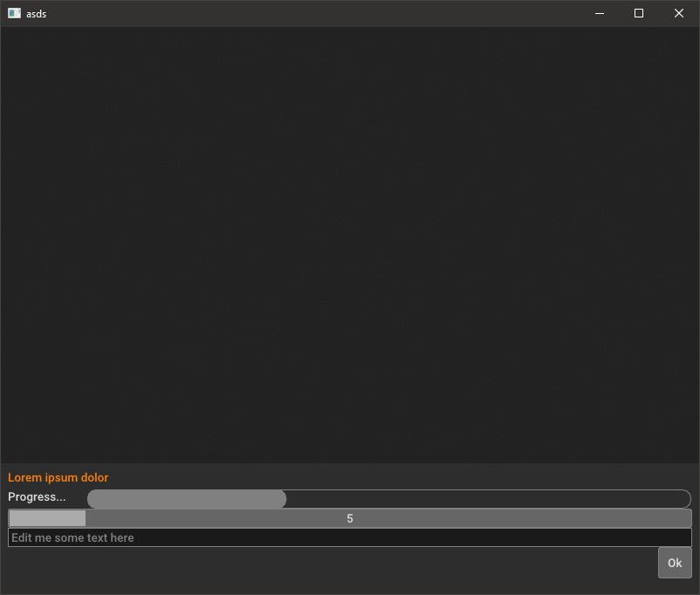Maximize the asds window
Viewport: 700px width, 595px height.
[x=639, y=13]
